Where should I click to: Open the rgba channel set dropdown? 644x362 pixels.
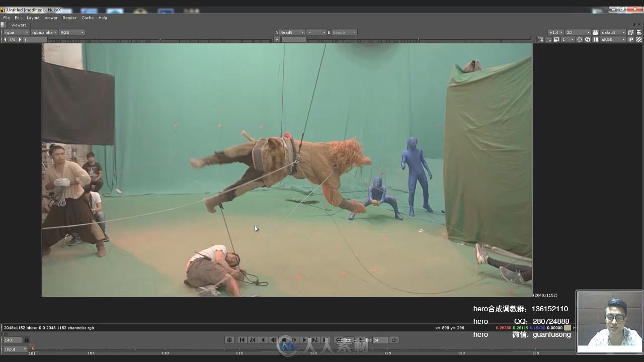coord(17,32)
